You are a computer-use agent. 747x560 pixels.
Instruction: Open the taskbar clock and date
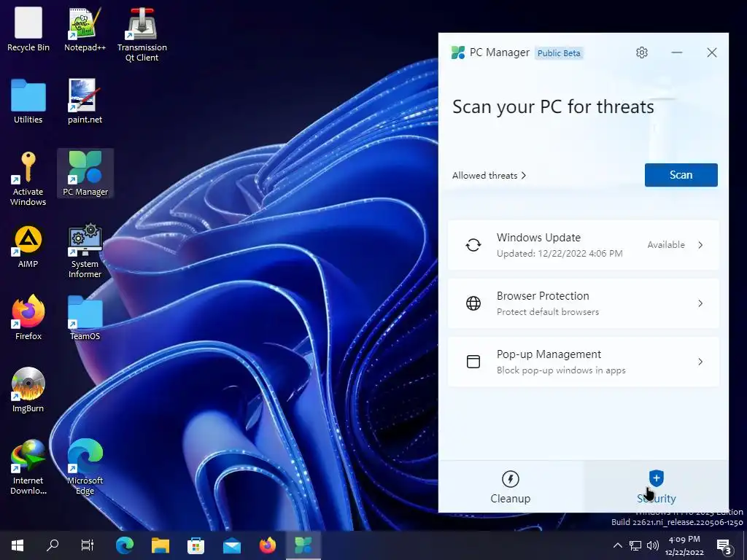[684, 545]
